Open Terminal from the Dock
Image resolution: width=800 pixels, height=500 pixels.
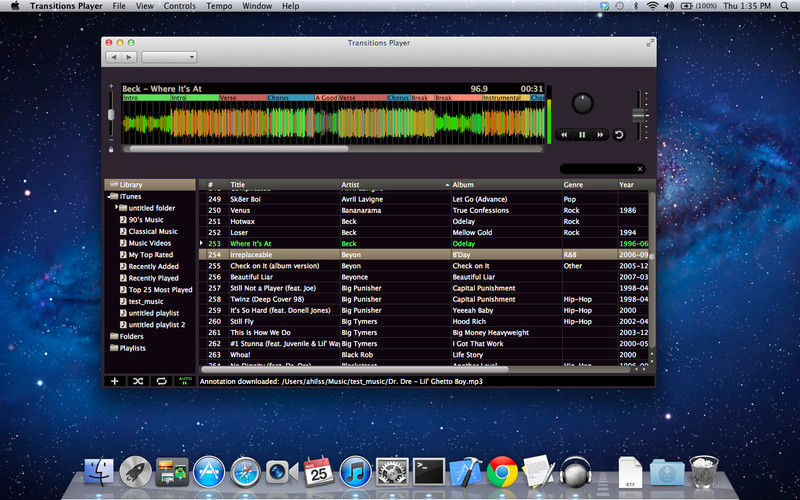[428, 471]
